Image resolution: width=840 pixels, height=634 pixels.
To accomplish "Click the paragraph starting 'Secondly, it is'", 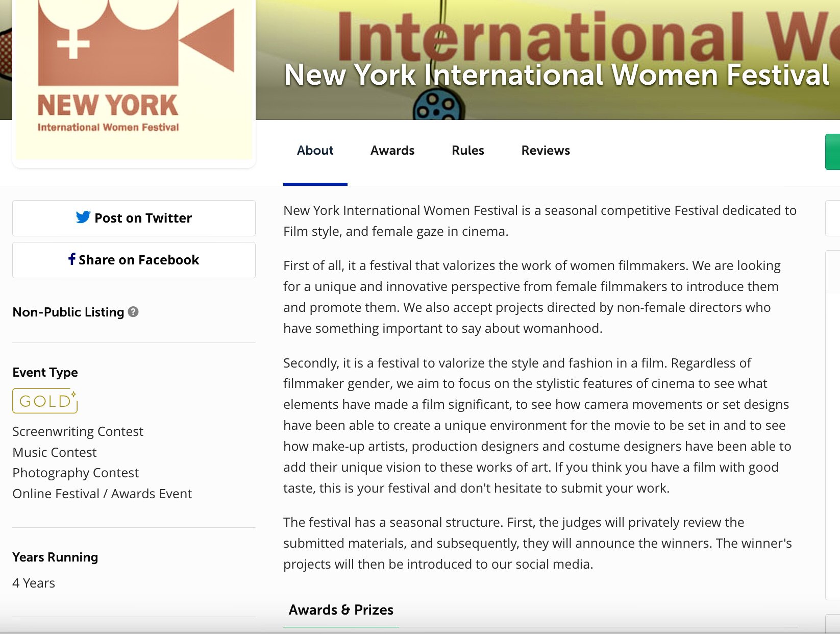I will click(537, 425).
